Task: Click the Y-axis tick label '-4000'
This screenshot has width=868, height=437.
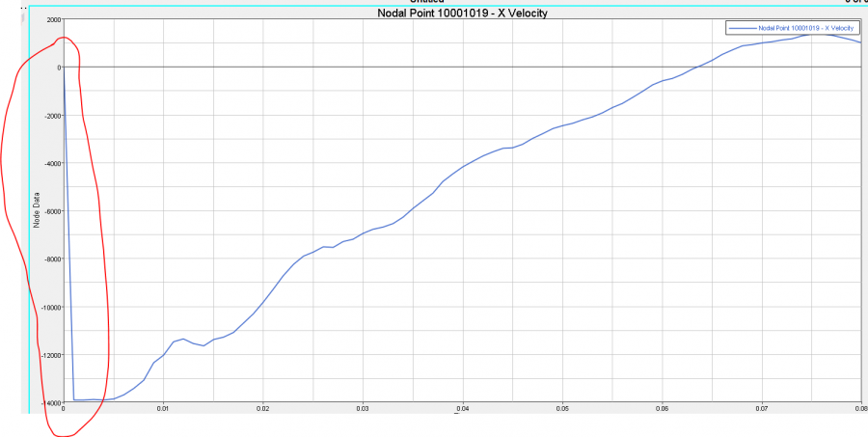Action: 52,163
